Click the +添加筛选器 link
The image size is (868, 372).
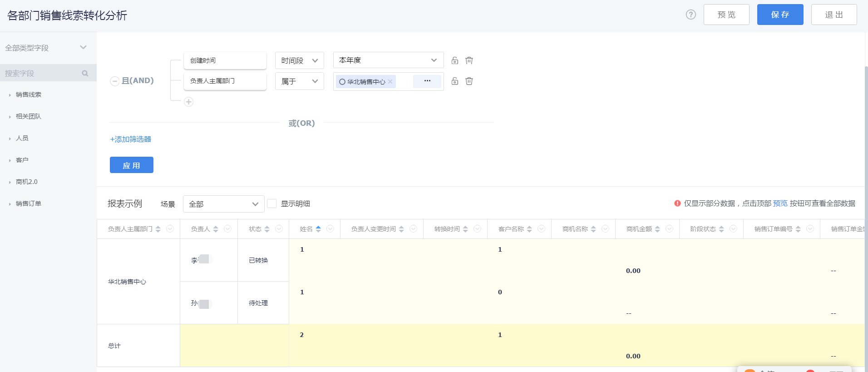click(131, 139)
